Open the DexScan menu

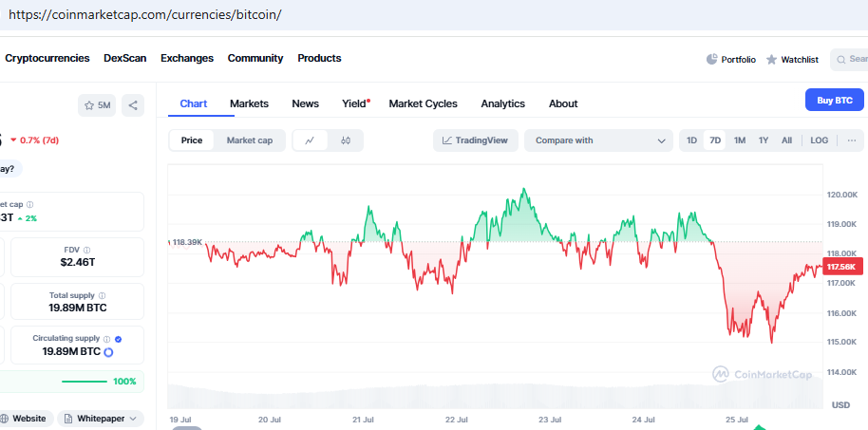125,58
